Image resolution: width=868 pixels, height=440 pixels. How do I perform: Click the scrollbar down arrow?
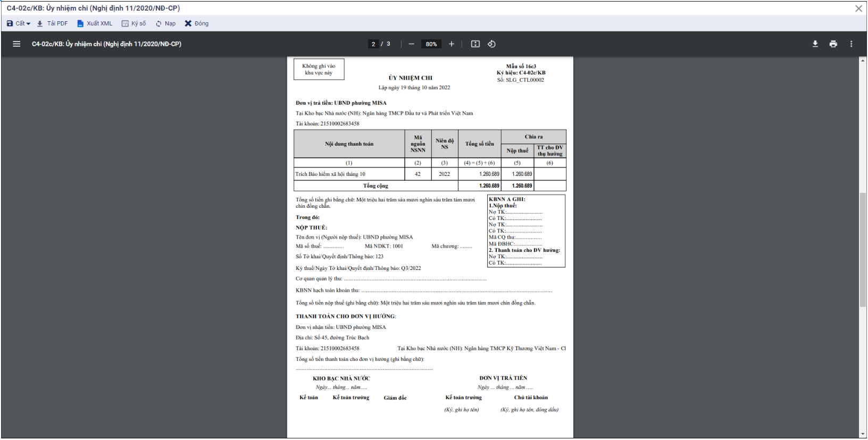coord(863,434)
